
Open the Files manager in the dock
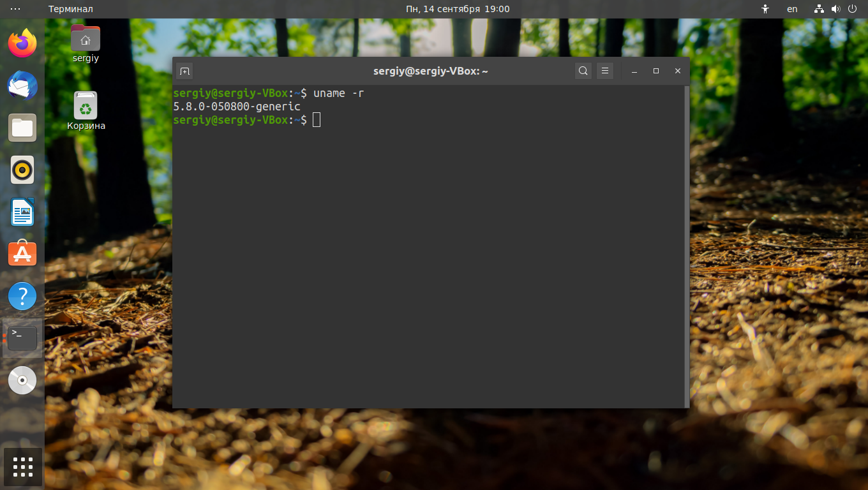click(22, 128)
